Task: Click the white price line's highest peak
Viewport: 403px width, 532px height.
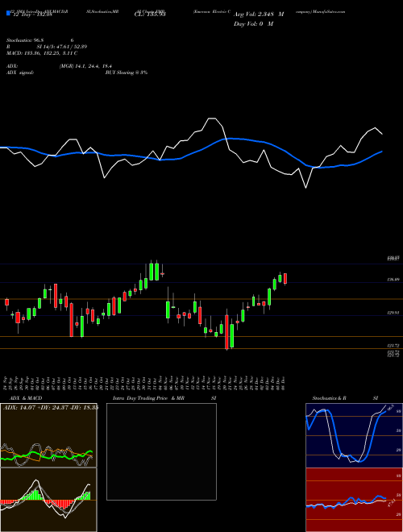Action: (x=212, y=118)
